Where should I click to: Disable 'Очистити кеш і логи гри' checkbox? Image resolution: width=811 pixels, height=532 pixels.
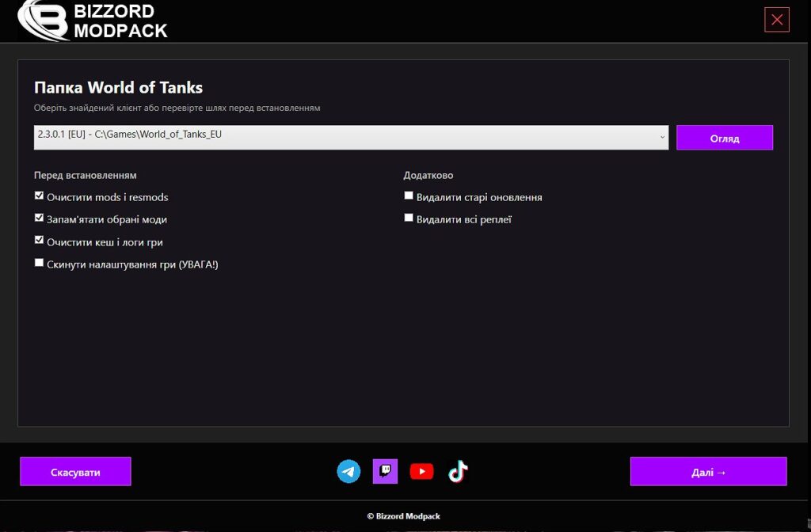39,240
